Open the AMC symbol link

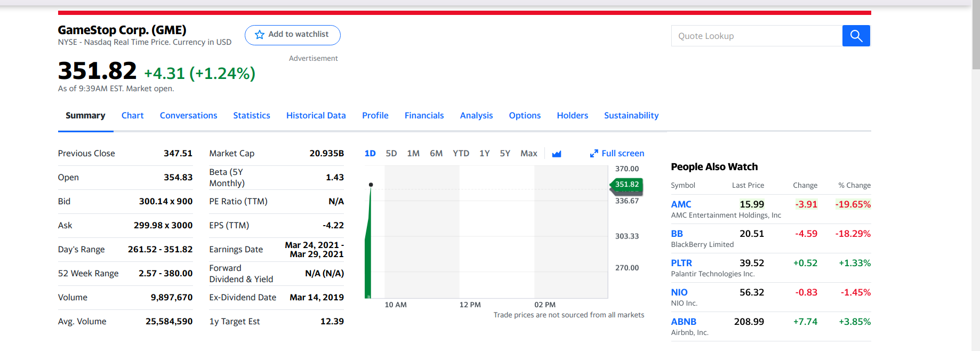[681, 204]
